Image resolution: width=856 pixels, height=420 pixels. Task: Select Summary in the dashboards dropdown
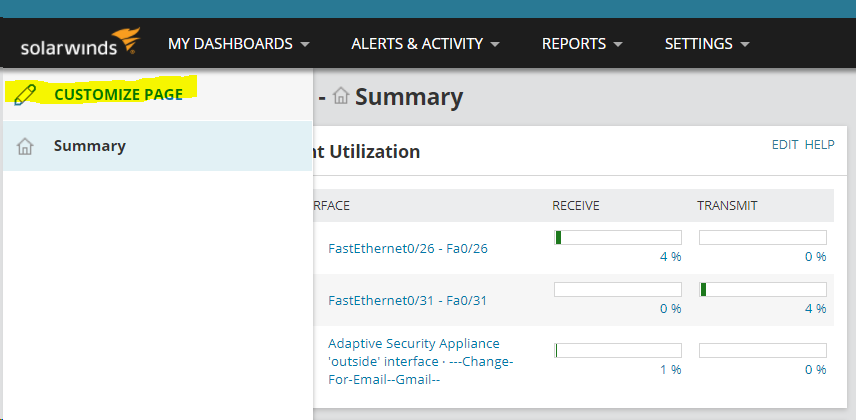[157, 146]
